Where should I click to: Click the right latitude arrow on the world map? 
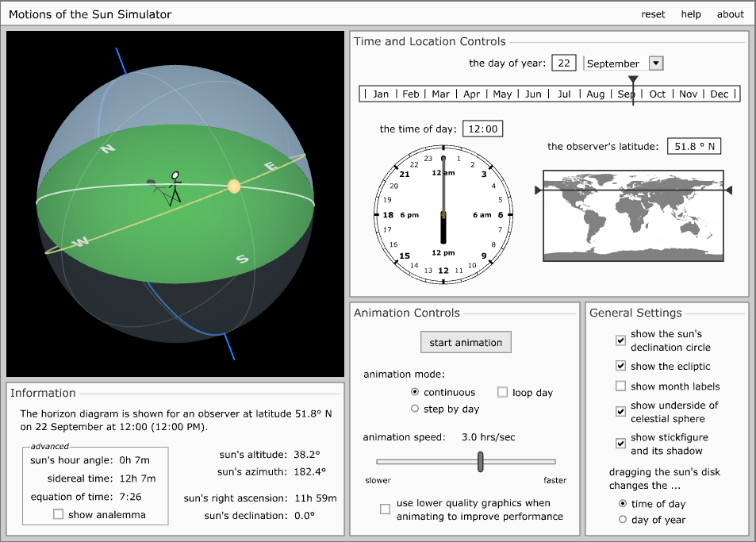coord(729,190)
